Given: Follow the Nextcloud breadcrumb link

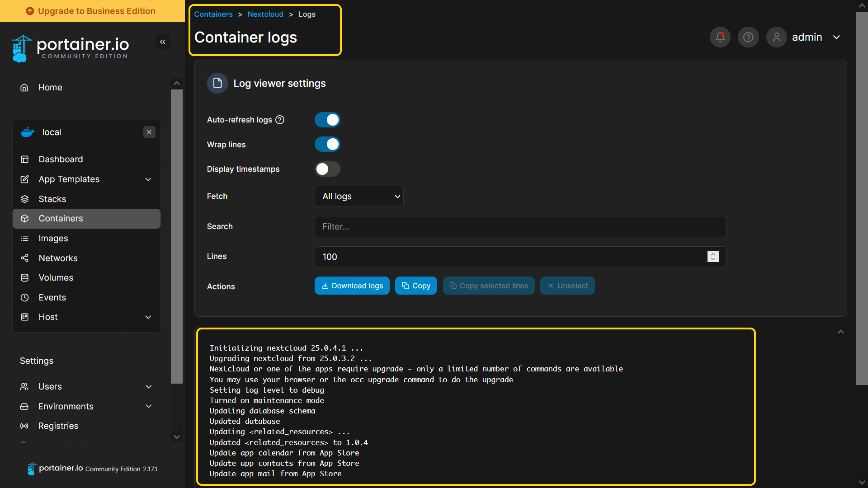Looking at the screenshot, I should click(x=265, y=14).
